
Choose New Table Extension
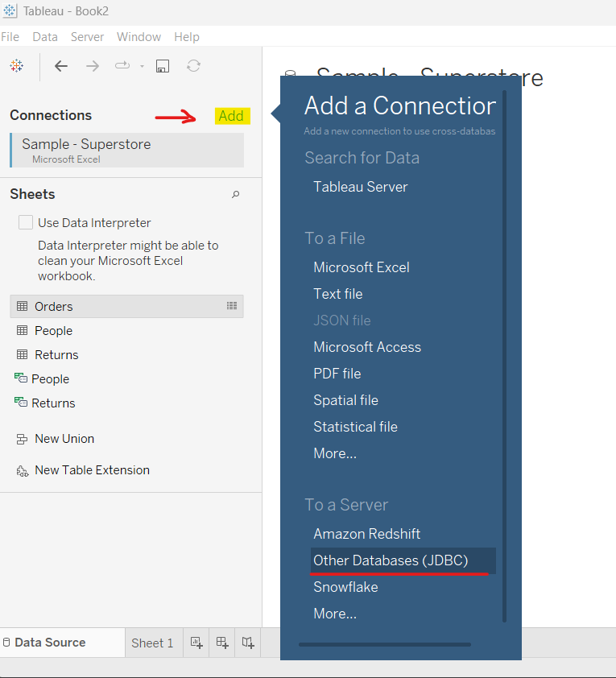pyautogui.click(x=92, y=470)
